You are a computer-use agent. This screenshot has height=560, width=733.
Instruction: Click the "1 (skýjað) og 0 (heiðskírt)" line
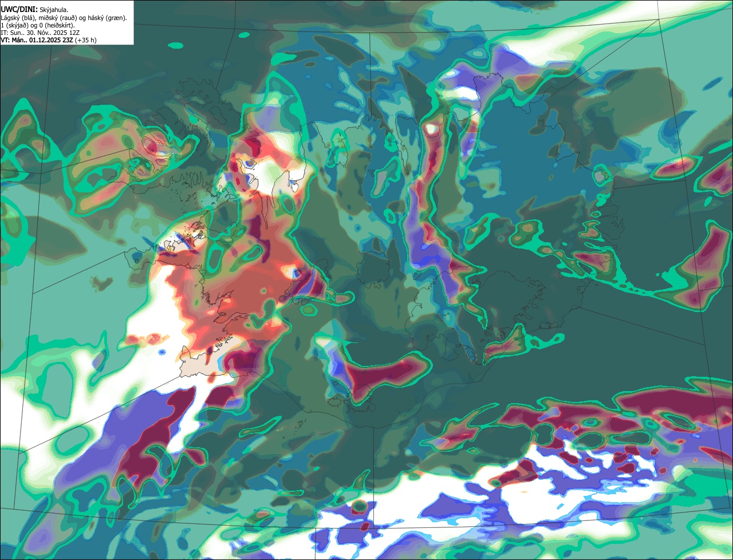point(38,25)
